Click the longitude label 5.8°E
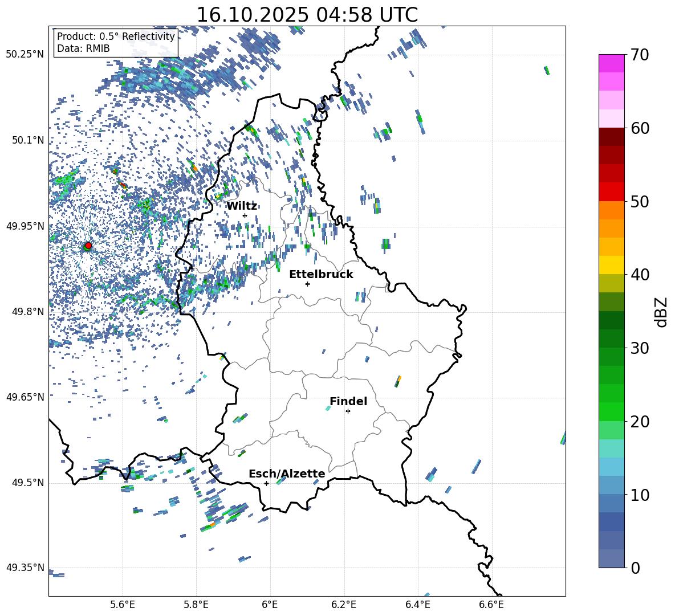 (x=196, y=605)
